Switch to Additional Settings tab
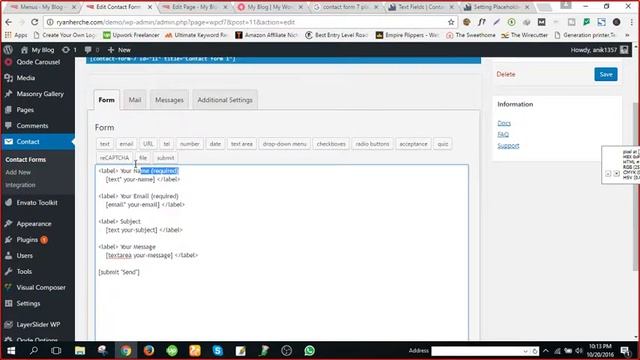The height and width of the screenshot is (360, 640). [225, 100]
